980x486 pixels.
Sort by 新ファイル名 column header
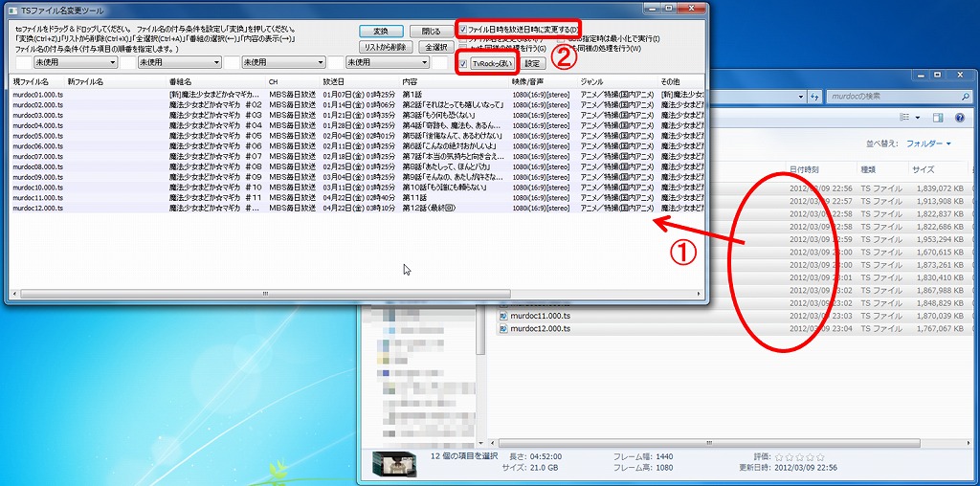pos(115,82)
